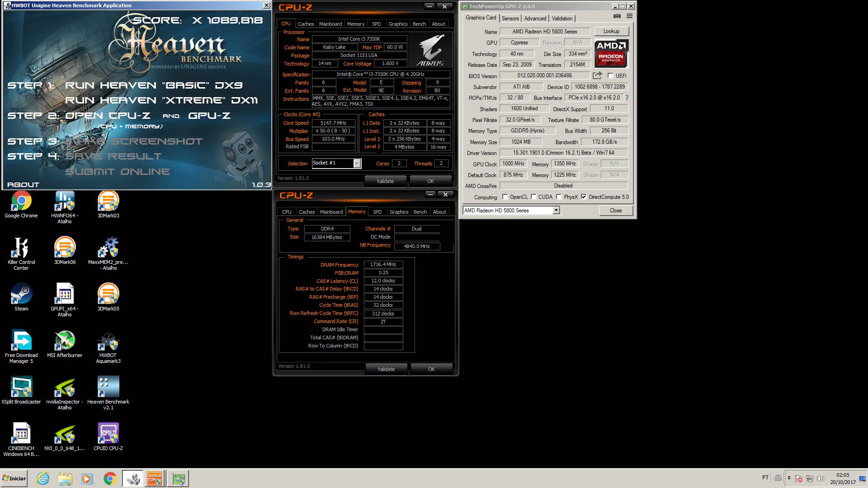
Task: Open SPD tab in lower CPU-Z window
Action: [x=377, y=212]
